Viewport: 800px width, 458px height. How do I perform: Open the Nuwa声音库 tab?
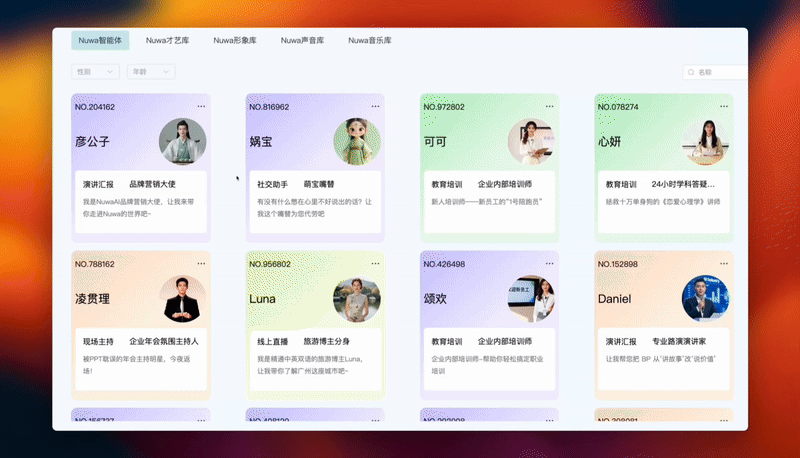coord(302,41)
